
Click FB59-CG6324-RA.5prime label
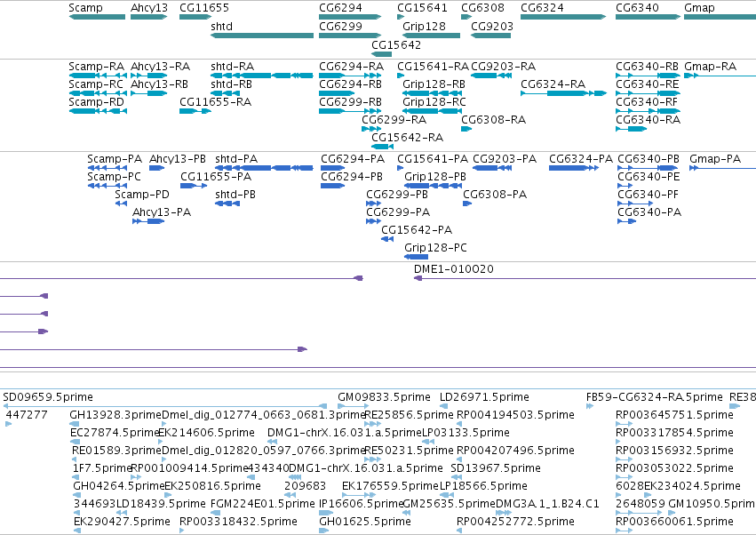click(x=654, y=397)
